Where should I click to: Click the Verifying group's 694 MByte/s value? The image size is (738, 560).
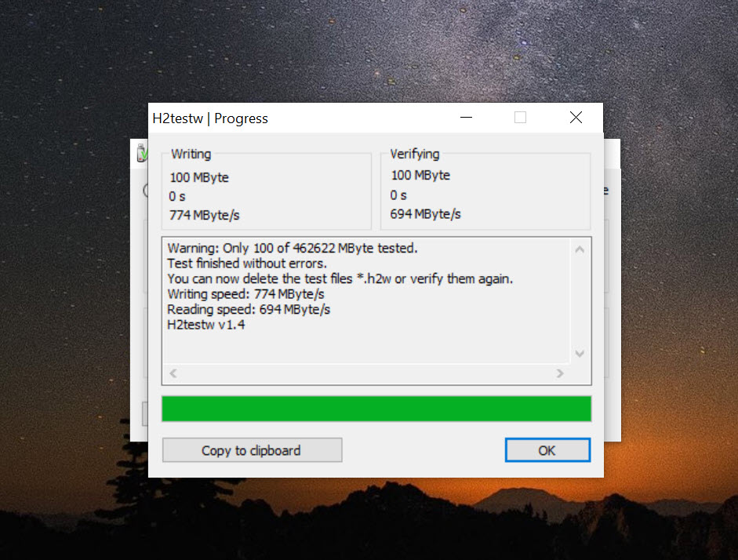426,214
